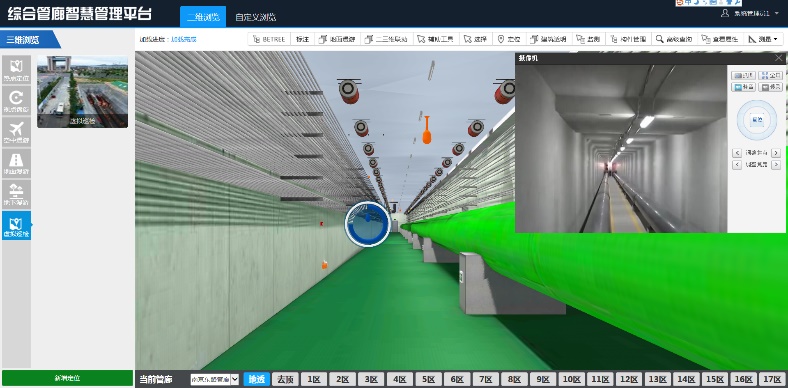
Task: Toggle the roof removal button beside it
Action: point(285,379)
